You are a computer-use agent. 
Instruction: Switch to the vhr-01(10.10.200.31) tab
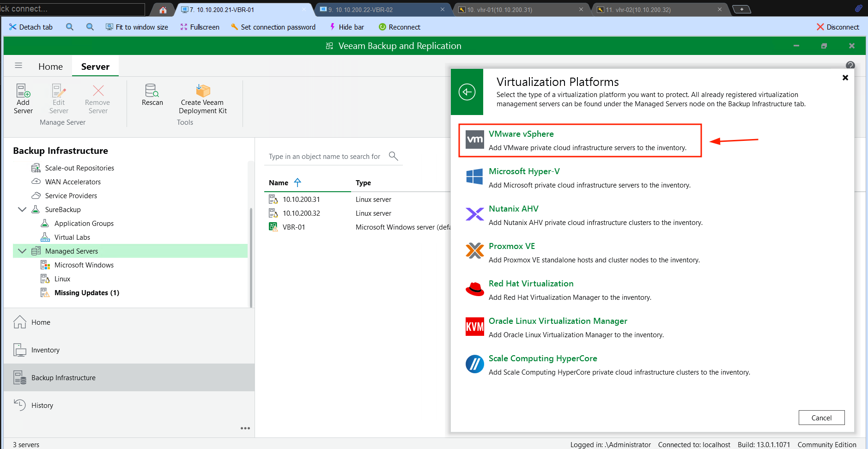coord(521,10)
